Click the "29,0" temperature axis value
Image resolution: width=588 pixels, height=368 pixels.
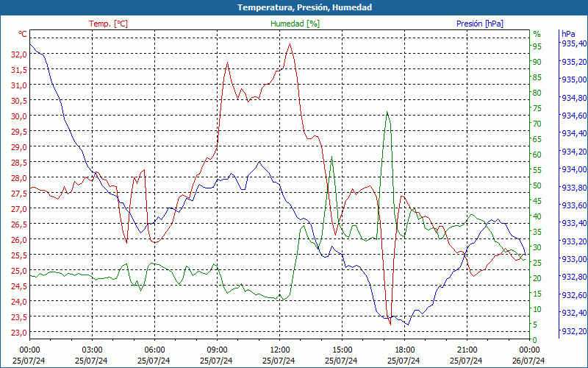pos(19,146)
